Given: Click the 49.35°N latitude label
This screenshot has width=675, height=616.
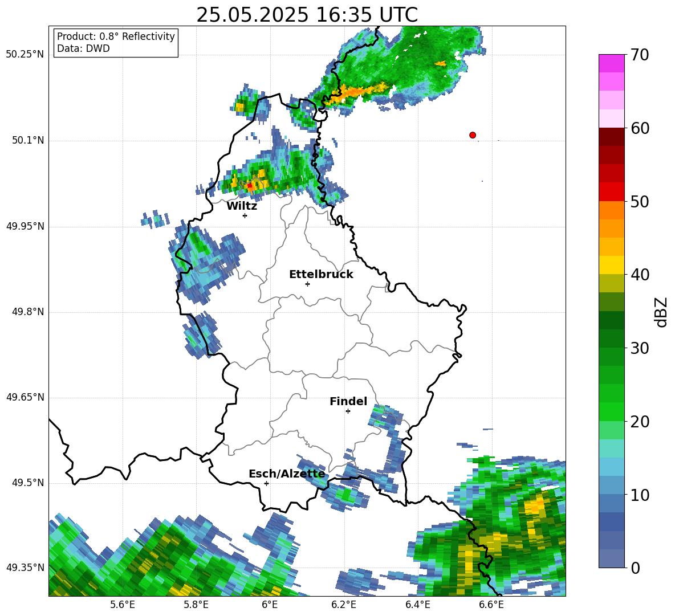Looking at the screenshot, I should pos(25,568).
